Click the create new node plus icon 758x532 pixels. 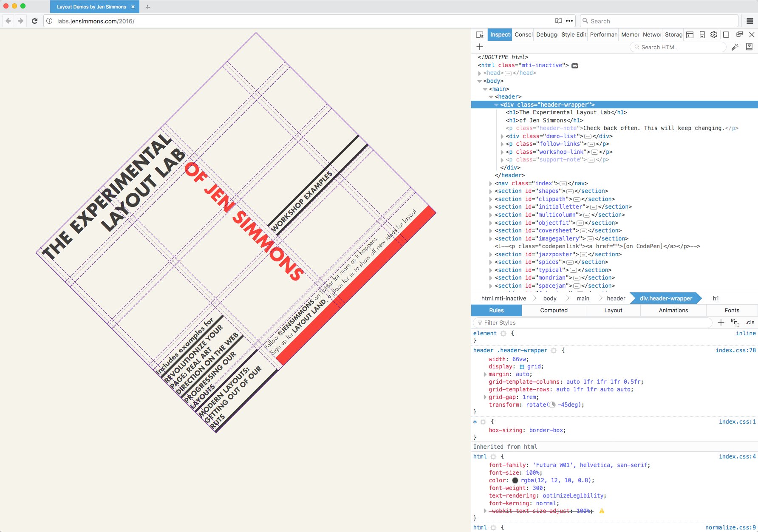(480, 47)
